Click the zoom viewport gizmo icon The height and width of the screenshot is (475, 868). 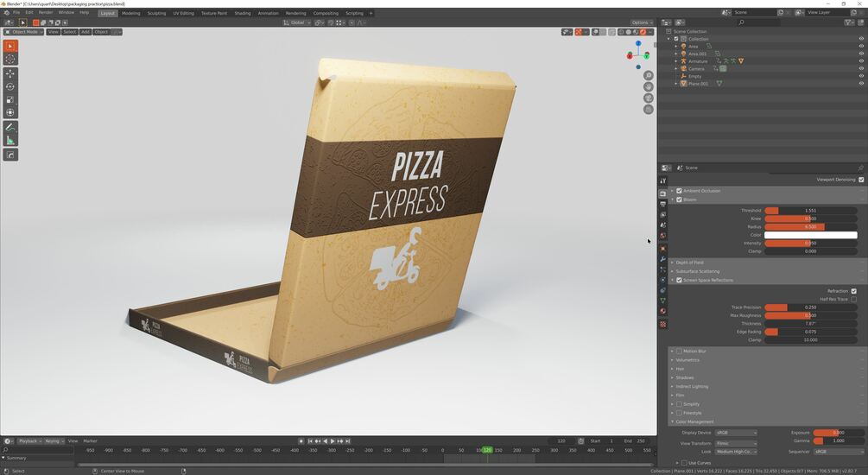[649, 75]
